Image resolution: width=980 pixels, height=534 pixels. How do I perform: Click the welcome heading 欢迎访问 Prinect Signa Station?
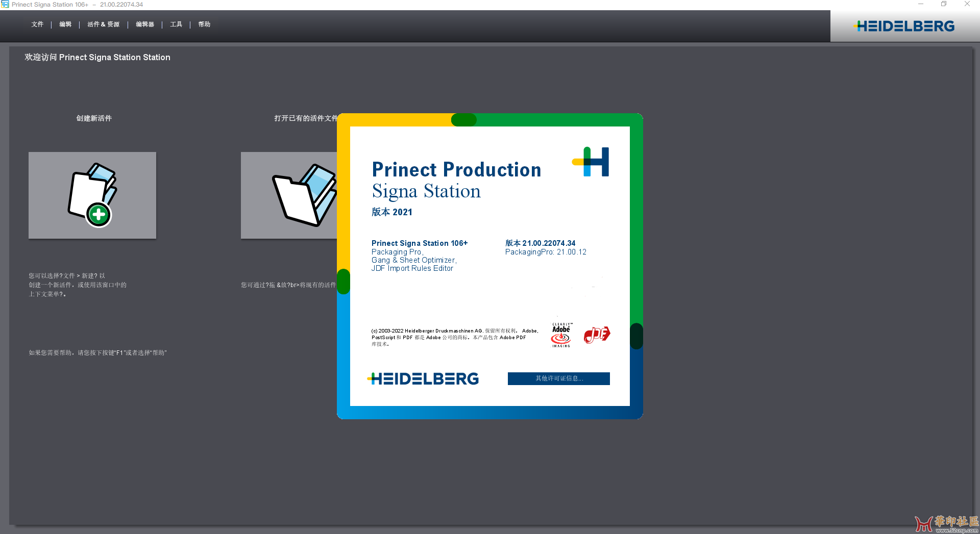[x=97, y=58]
